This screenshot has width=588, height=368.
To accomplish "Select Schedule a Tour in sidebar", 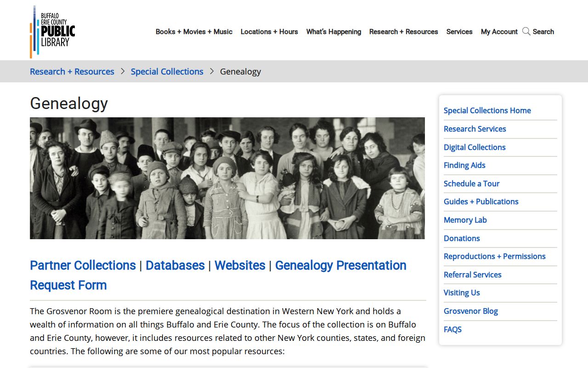I will 471,184.
